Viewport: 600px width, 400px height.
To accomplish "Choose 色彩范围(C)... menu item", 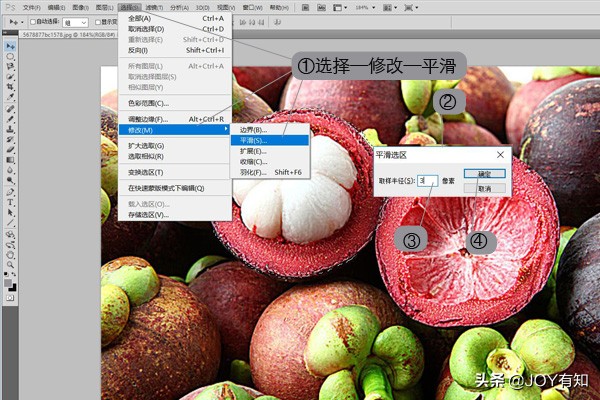I will click(175, 103).
